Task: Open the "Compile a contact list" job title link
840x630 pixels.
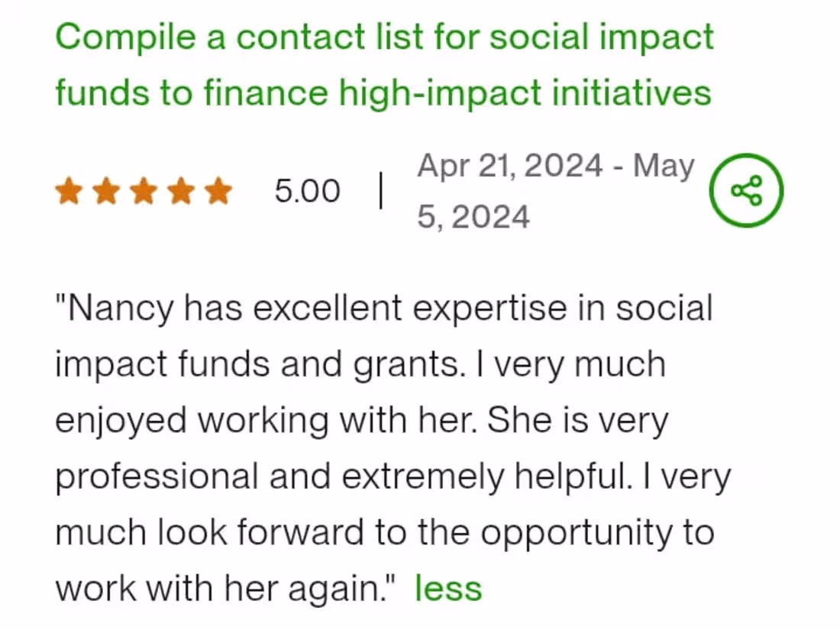Action: click(x=384, y=37)
